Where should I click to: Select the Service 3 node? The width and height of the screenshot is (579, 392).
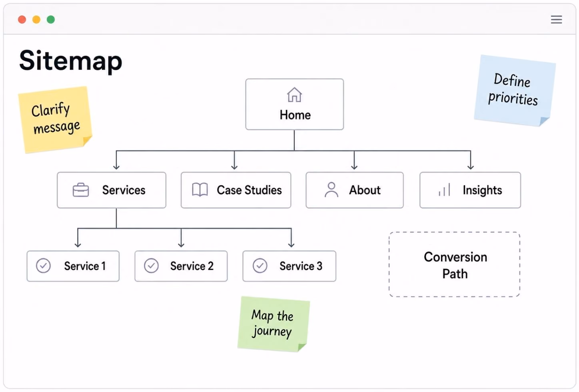(x=289, y=266)
